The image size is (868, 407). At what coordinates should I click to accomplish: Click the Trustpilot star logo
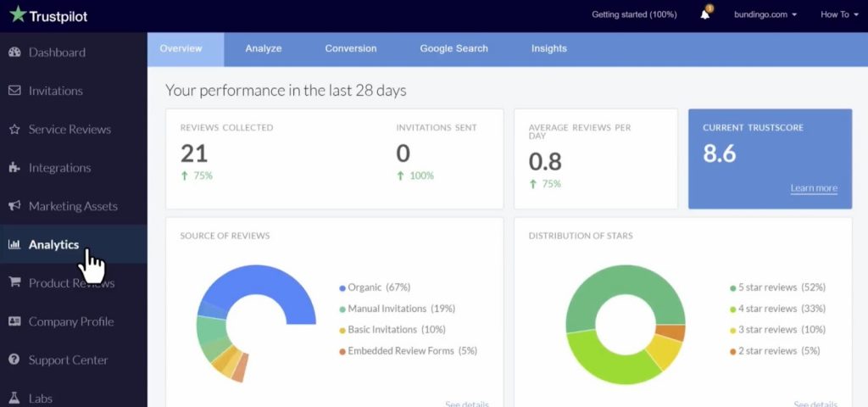pos(18,15)
